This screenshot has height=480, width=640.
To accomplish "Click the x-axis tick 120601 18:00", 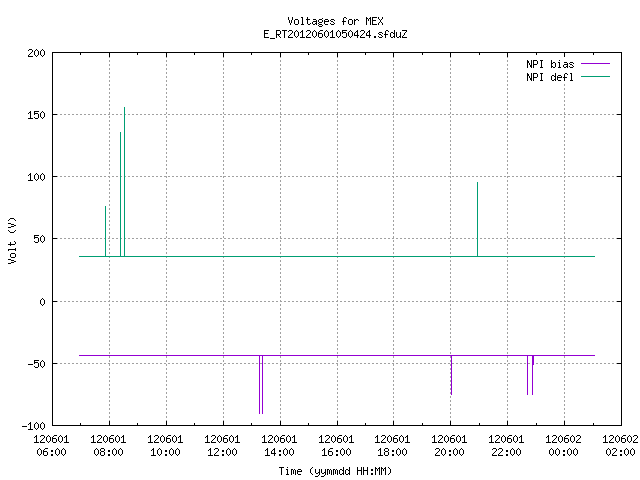I will [x=392, y=446].
